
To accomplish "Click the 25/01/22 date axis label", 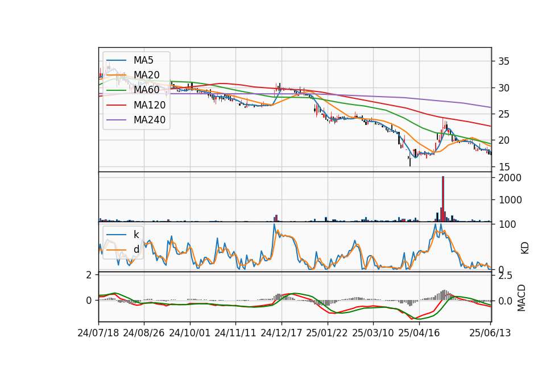I will click(327, 333).
